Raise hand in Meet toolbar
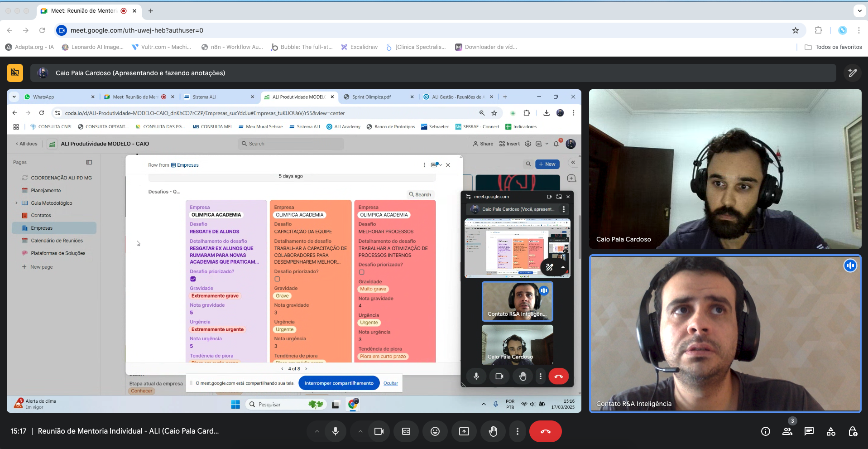This screenshot has width=868, height=449. [493, 431]
